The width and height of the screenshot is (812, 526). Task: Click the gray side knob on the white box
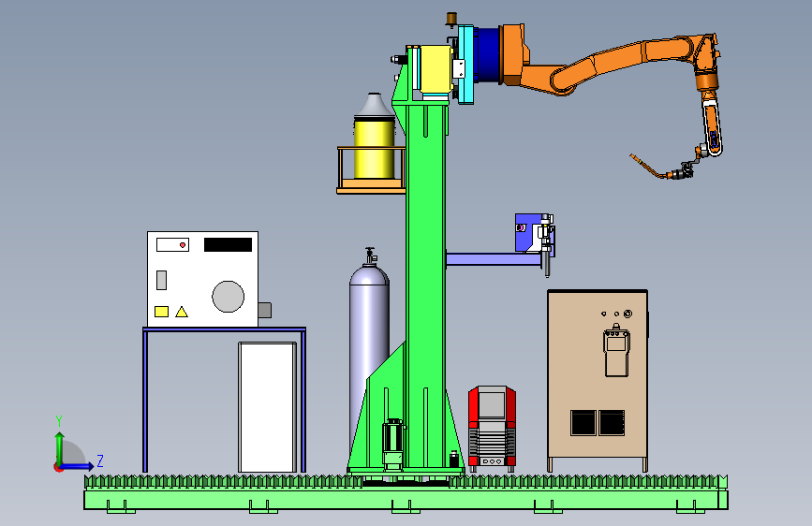[x=265, y=310]
